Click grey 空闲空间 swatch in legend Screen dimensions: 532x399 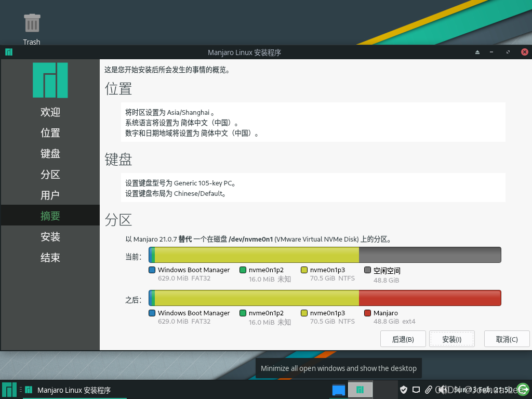(x=367, y=270)
